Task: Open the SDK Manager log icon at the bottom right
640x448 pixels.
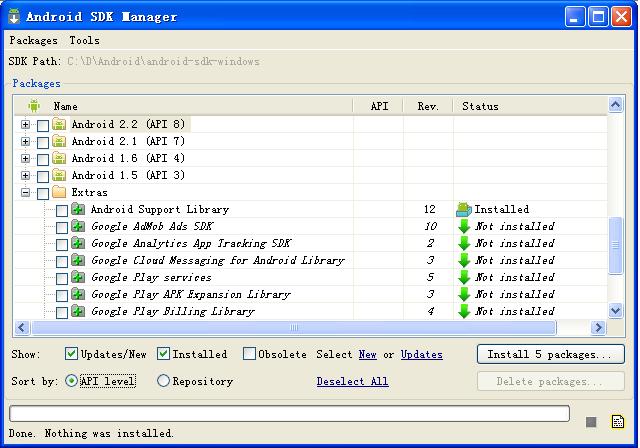Action: pos(618,421)
